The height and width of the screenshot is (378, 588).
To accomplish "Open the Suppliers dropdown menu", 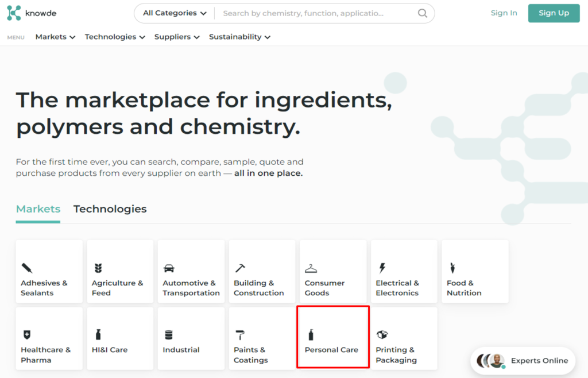I will pos(177,37).
